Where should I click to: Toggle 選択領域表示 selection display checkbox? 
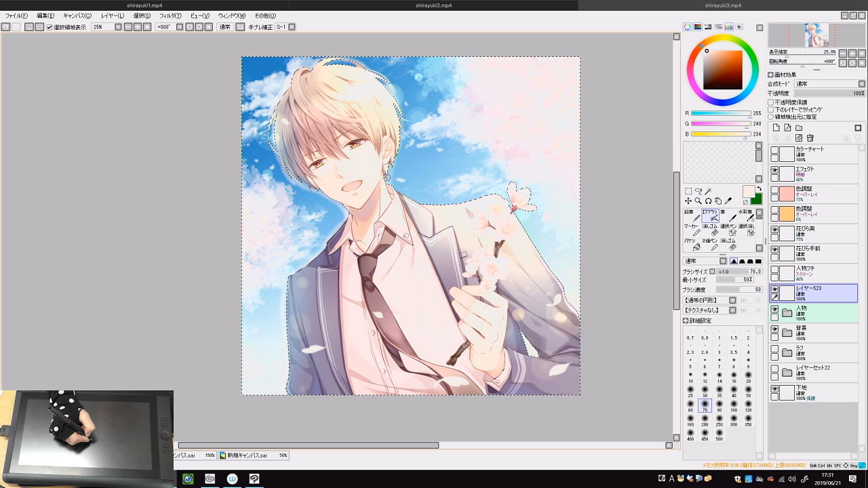(x=50, y=27)
